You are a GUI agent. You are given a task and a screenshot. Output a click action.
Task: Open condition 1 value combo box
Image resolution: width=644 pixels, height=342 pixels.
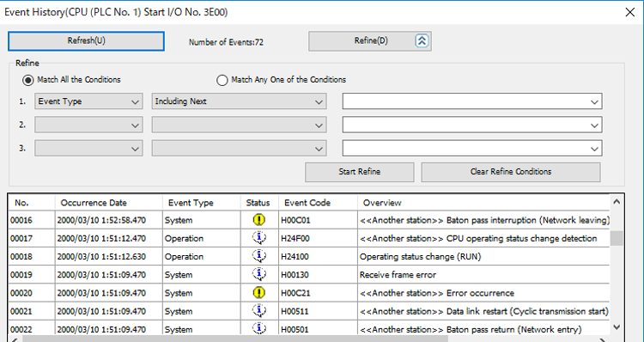[472, 101]
